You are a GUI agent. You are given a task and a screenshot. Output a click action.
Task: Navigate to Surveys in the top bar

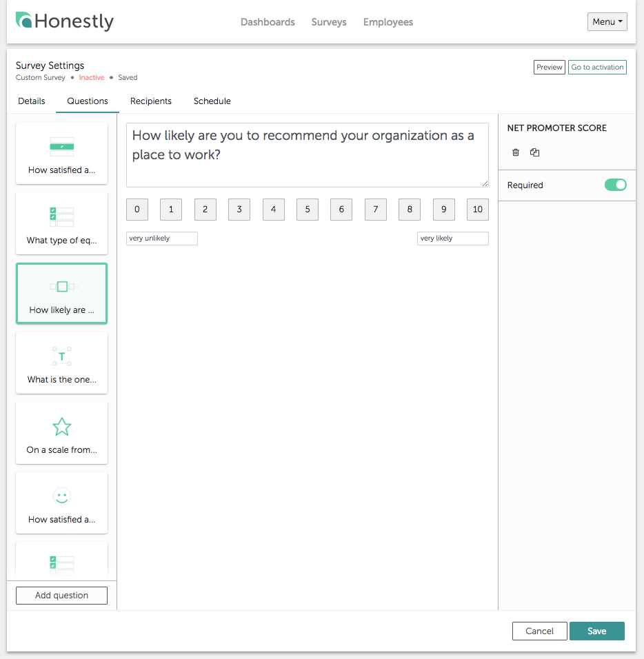click(328, 22)
